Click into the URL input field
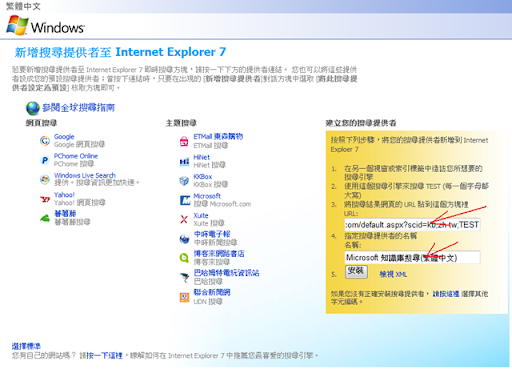512x369 pixels. click(412, 225)
